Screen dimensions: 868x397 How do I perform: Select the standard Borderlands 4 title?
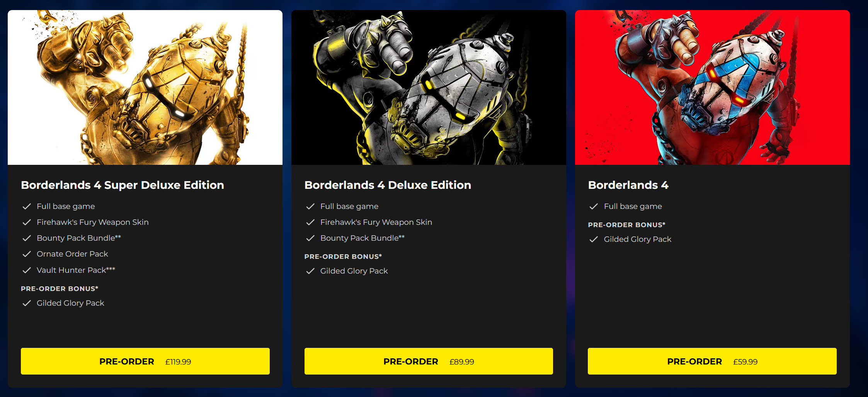(x=628, y=185)
